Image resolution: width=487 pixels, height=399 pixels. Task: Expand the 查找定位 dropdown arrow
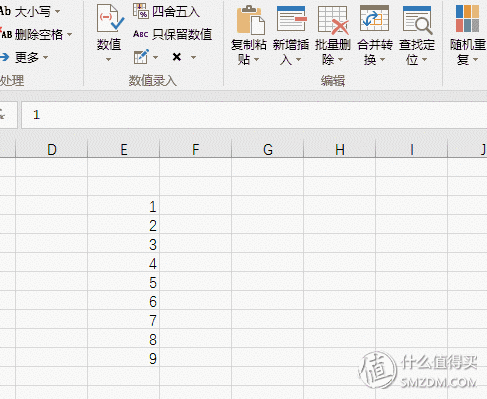[424, 60]
